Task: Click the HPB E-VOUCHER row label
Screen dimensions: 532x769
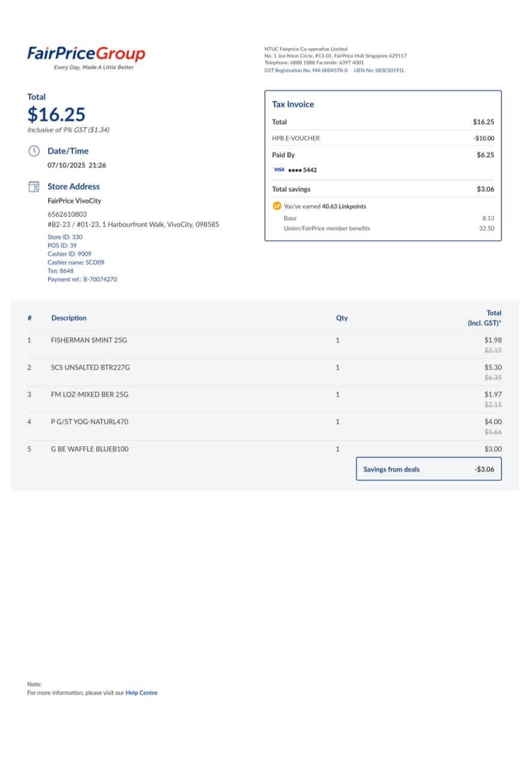Action: pyautogui.click(x=296, y=138)
